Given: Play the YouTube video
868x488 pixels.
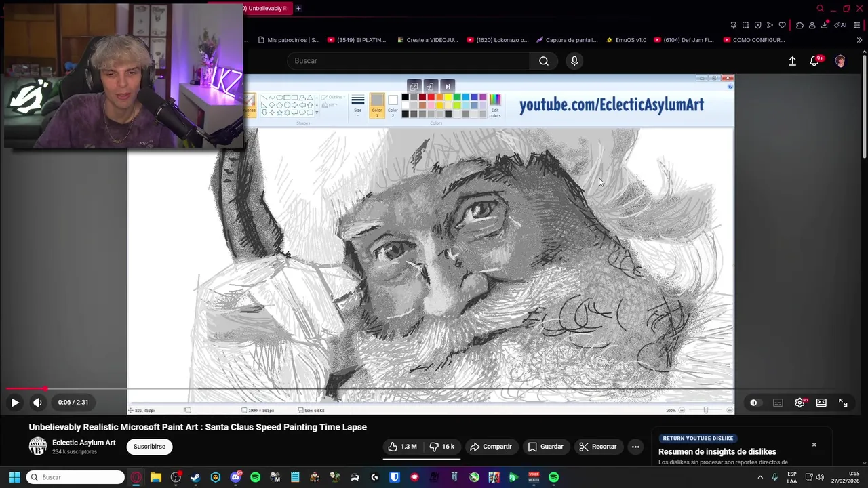Looking at the screenshot, I should tap(15, 403).
